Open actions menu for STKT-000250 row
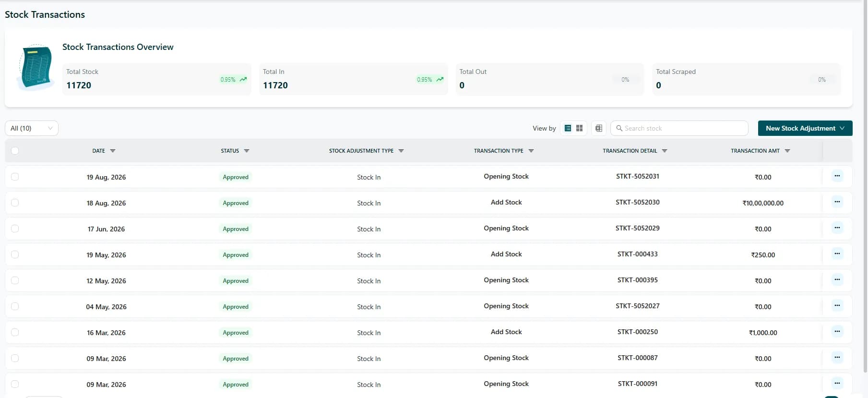The height and width of the screenshot is (398, 868). 837,332
